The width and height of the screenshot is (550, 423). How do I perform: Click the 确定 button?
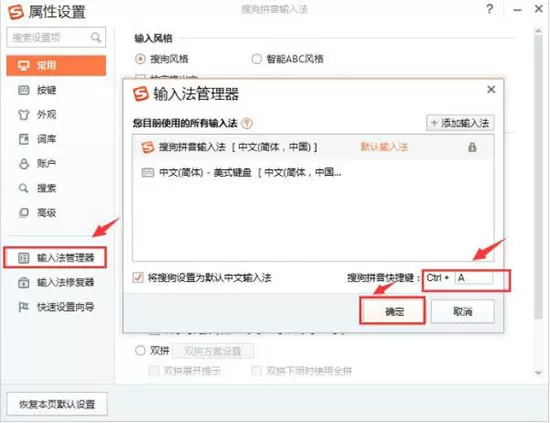[393, 311]
